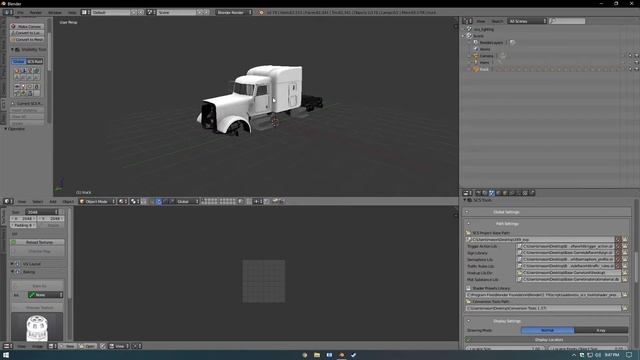Viewport: 640px width, 360px height.
Task: Toggle the relative path button for Sign Library
Action: tap(618, 253)
